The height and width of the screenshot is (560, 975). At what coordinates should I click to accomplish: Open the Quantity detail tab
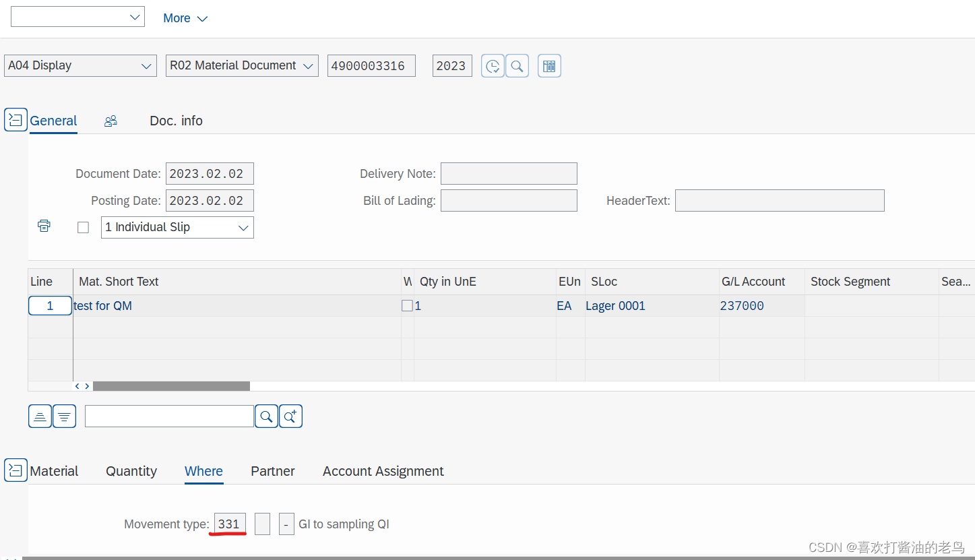131,471
